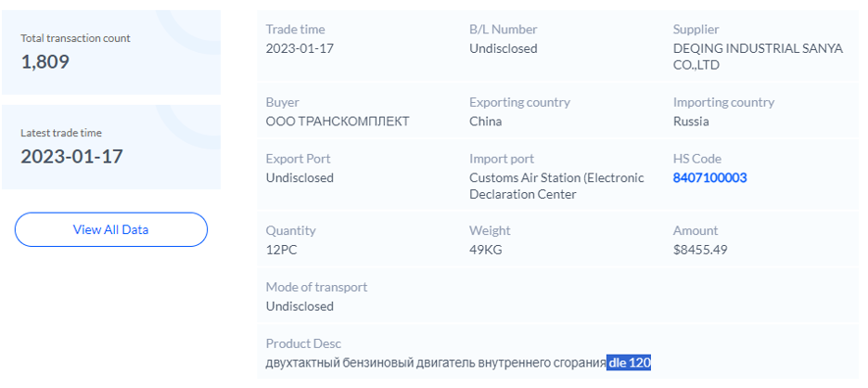
Task: Select supplier DEQING INDUSTRIAL SANYA CO.,LTD
Action: 758,57
